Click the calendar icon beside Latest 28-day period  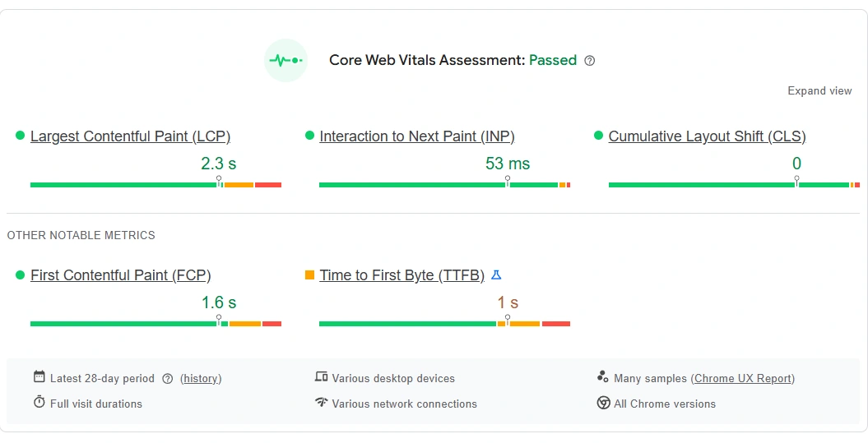coord(39,377)
